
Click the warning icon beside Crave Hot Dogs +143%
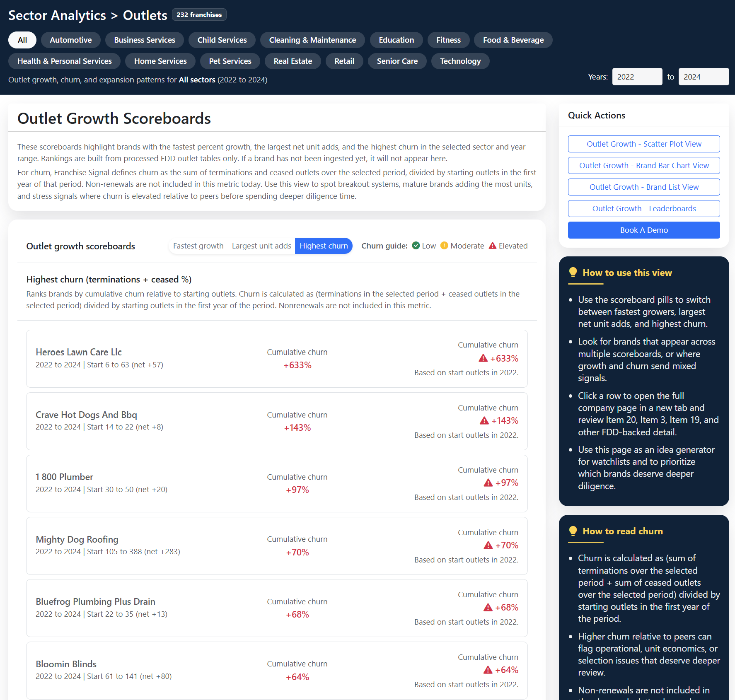pos(484,421)
